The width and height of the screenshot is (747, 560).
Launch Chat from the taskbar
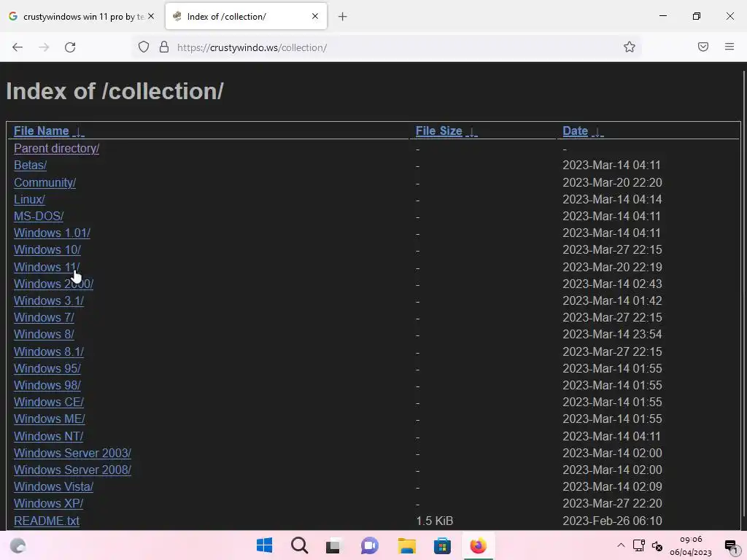tap(370, 545)
